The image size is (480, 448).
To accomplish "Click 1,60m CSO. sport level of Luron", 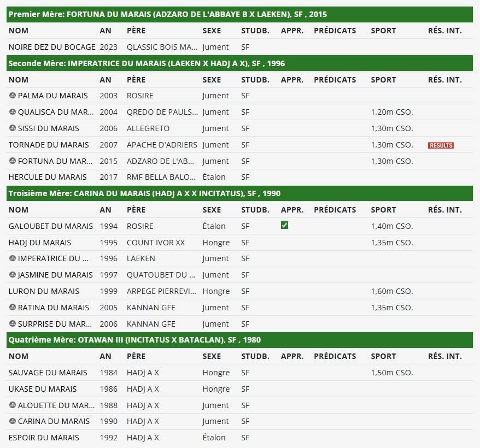I will 392,291.
